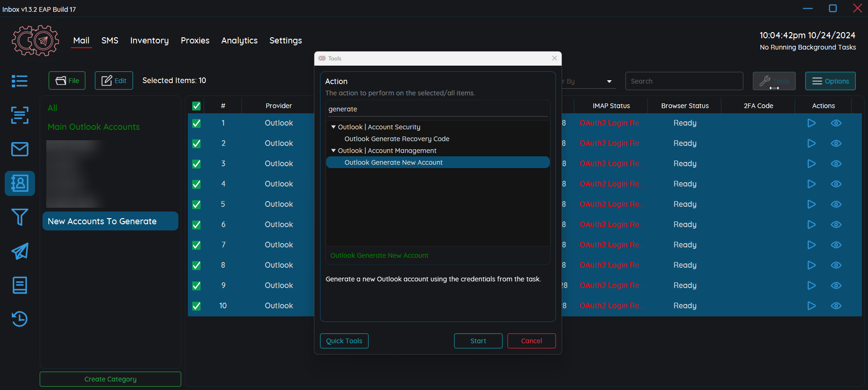
Task: Uncheck the checkbox for row 2
Action: pos(196,144)
